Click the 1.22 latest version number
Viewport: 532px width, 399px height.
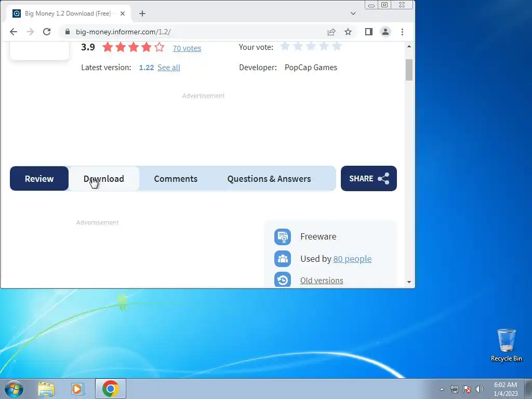(x=147, y=68)
